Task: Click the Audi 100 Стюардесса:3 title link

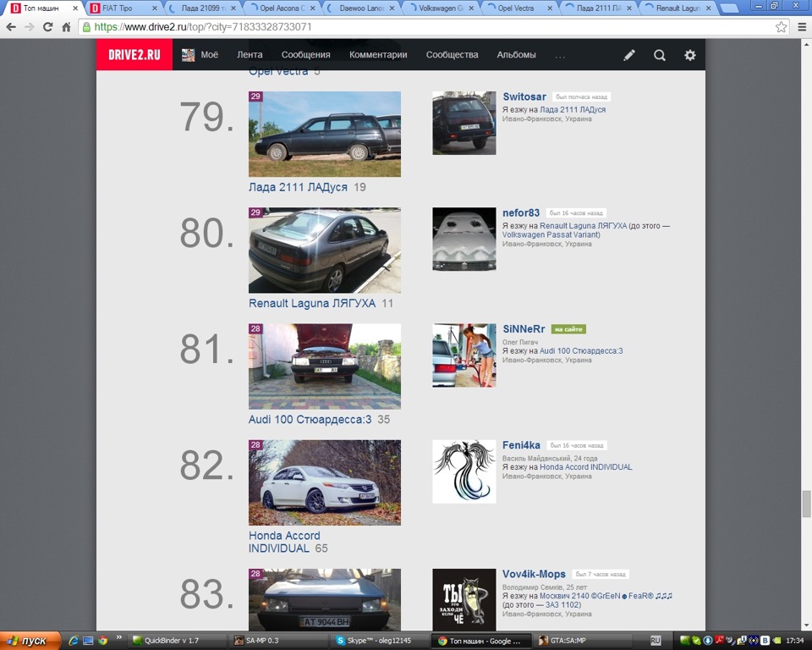Action: (x=310, y=419)
